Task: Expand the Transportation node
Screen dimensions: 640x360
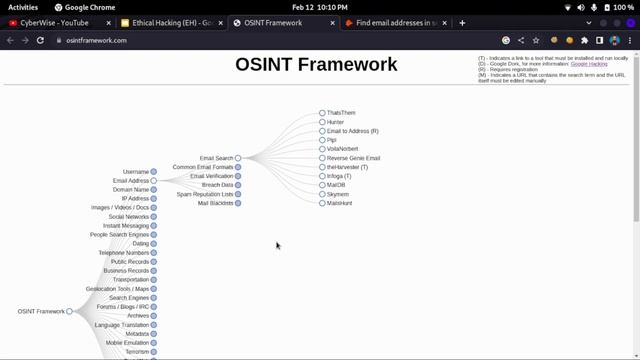Action: [x=153, y=280]
